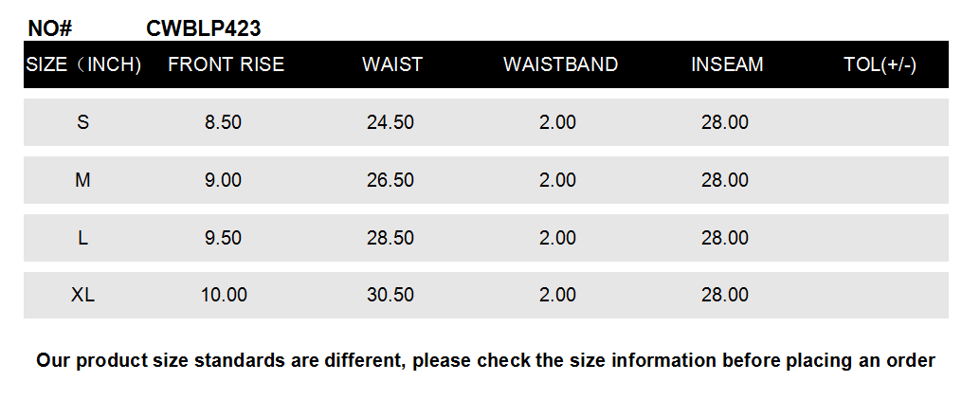Click the WAIST column header
The height and width of the screenshot is (418, 980).
pos(392,64)
